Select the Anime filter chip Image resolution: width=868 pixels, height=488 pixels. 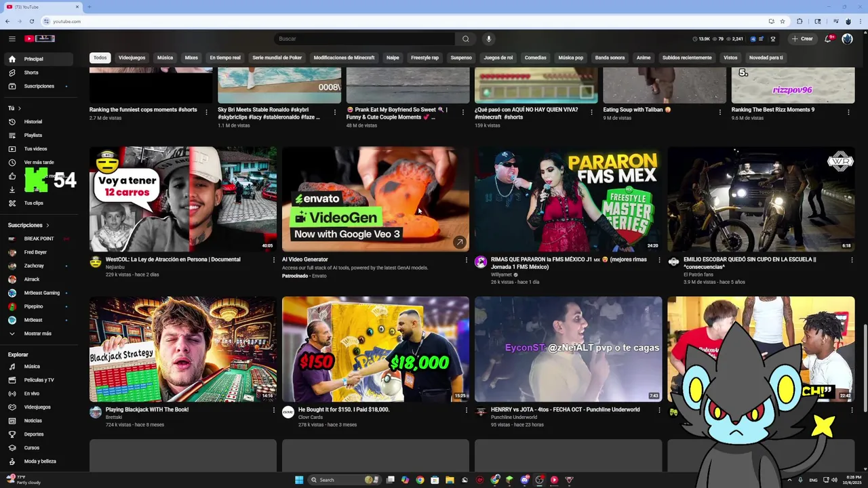click(x=644, y=58)
